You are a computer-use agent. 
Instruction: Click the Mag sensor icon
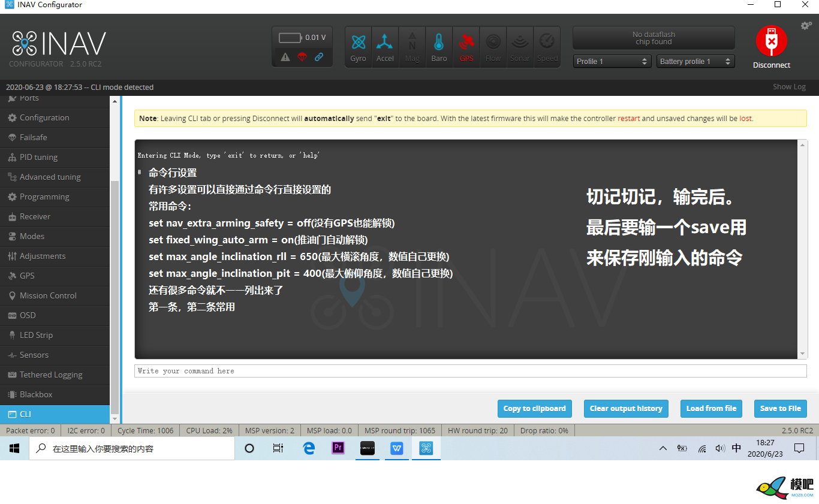coord(412,47)
